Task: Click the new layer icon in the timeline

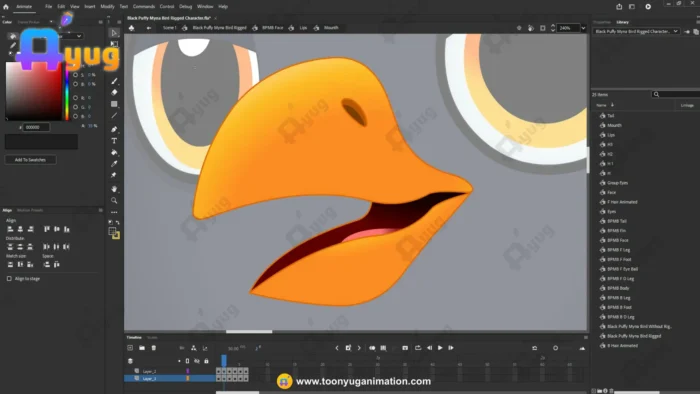Action: (130, 348)
